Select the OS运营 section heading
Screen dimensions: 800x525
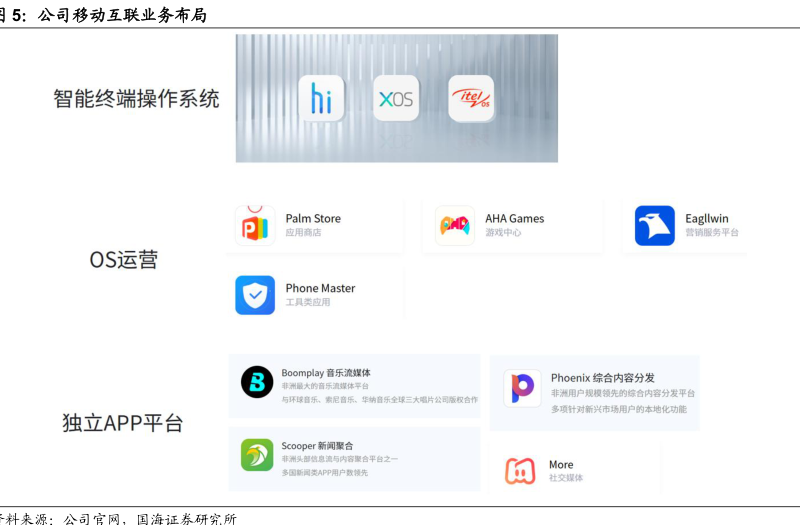tap(124, 260)
